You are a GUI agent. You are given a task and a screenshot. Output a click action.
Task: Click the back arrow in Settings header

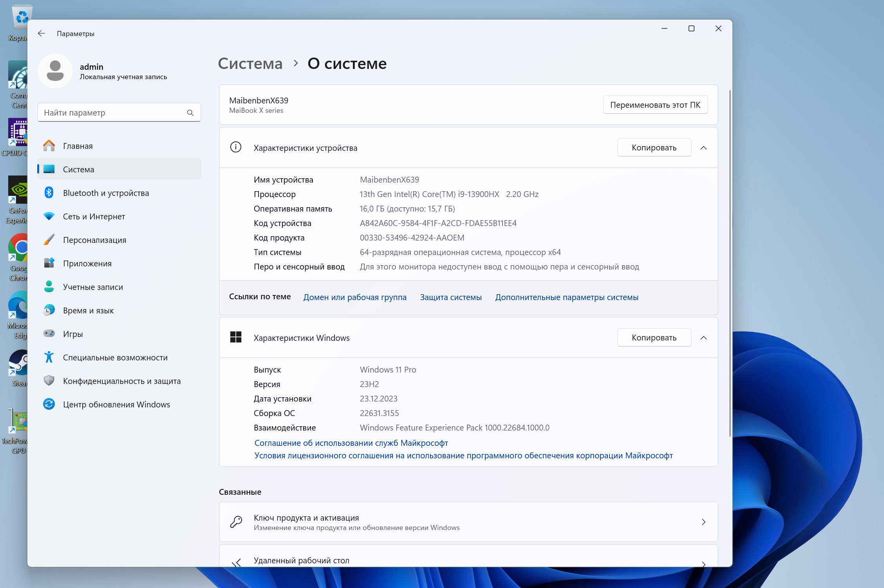[42, 34]
